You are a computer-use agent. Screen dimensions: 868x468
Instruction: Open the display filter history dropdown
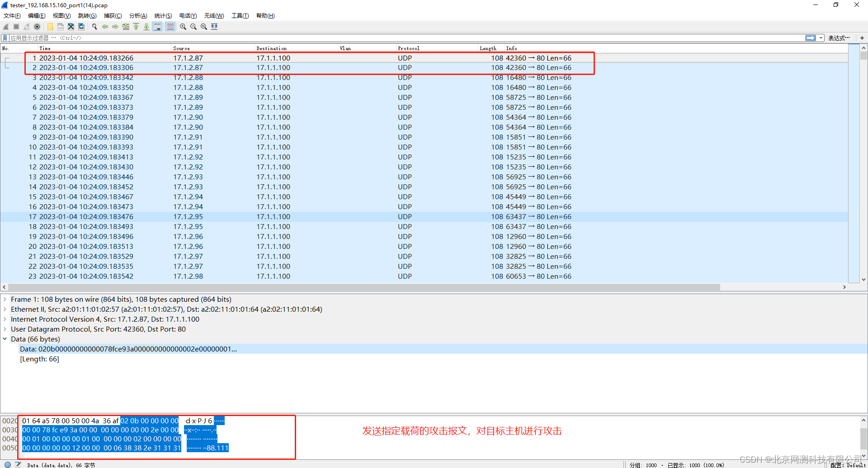point(821,38)
